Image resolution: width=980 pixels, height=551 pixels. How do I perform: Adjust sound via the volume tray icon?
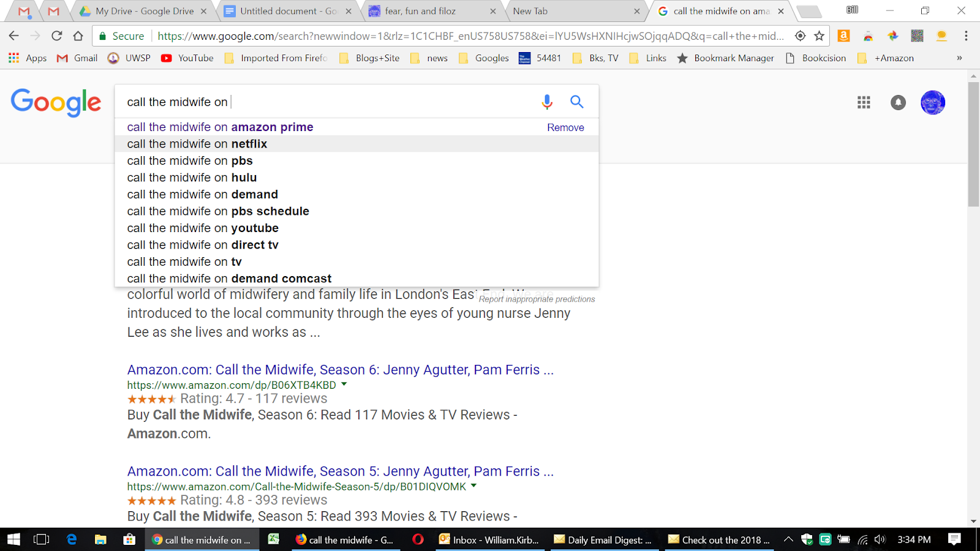pos(880,539)
